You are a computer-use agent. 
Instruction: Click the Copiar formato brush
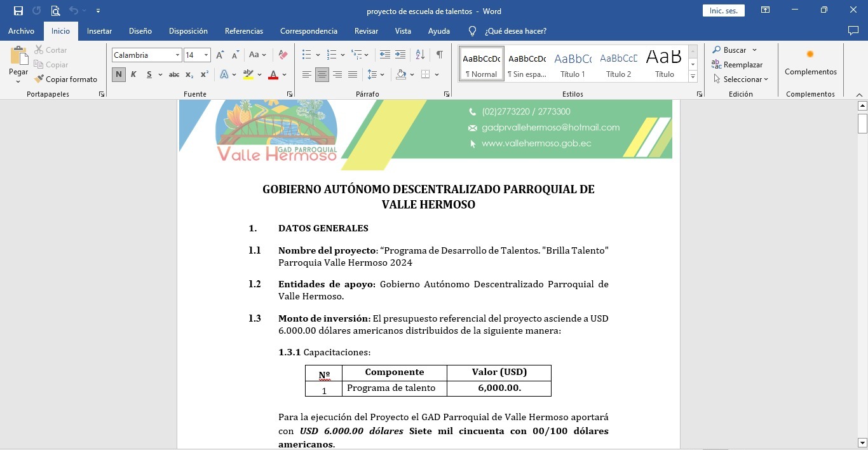click(x=65, y=79)
